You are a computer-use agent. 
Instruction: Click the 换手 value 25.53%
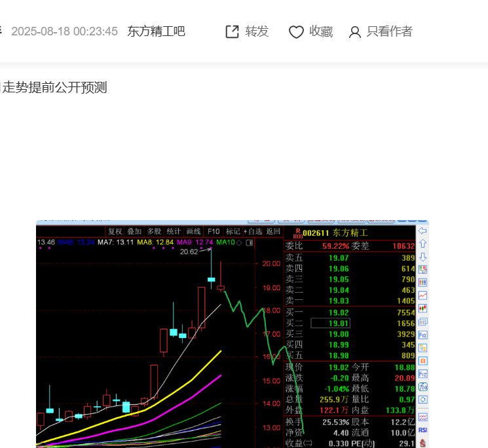click(x=336, y=422)
